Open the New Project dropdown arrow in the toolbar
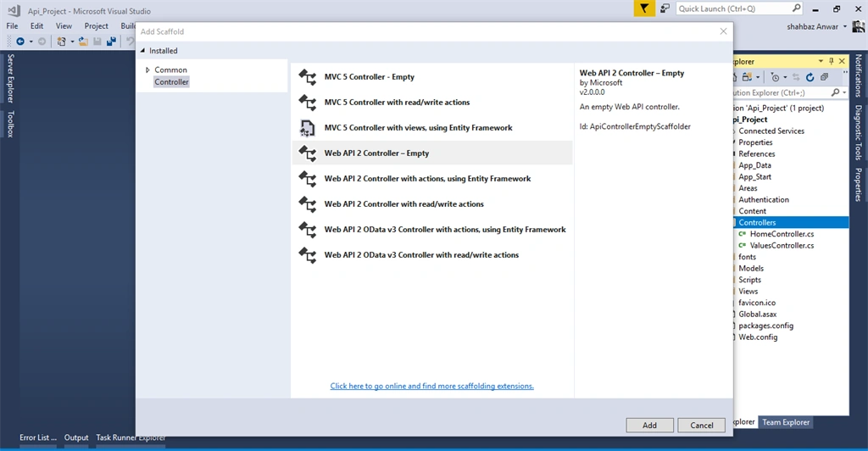 point(72,42)
